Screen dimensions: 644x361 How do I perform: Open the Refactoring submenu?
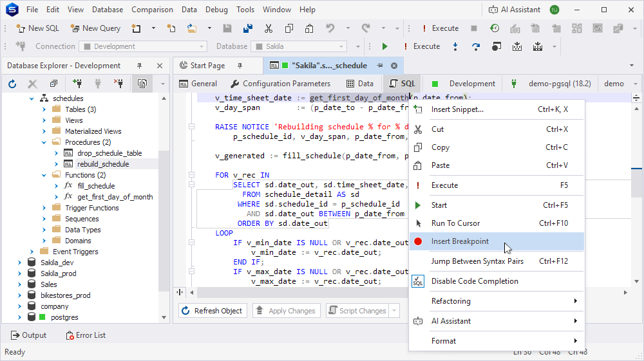pos(497,301)
